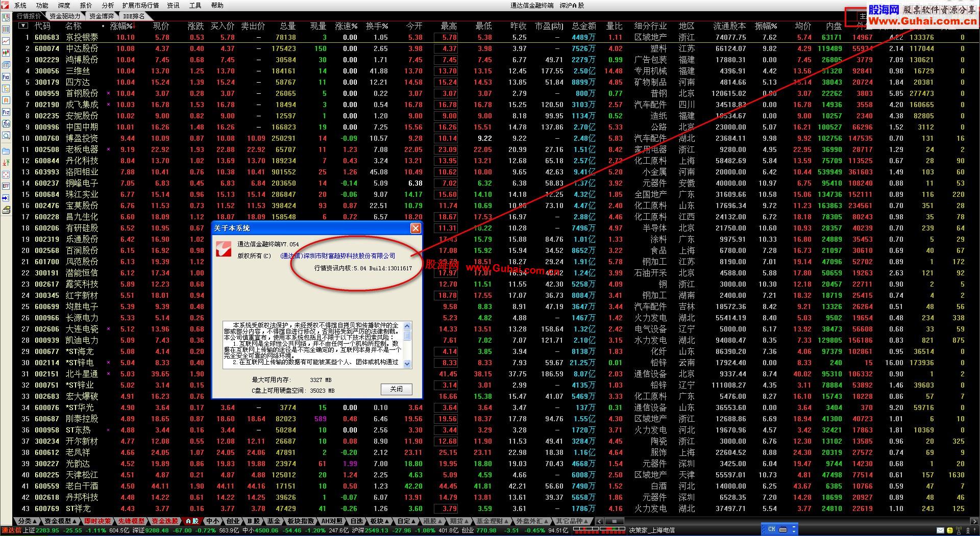Screen dimensions: 980x536
Task: Open the candlestick K-line chart icon
Action: [6, 53]
